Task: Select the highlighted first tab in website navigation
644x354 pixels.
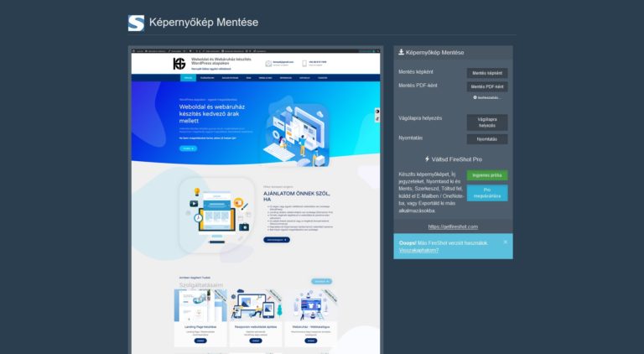Action: click(188, 78)
